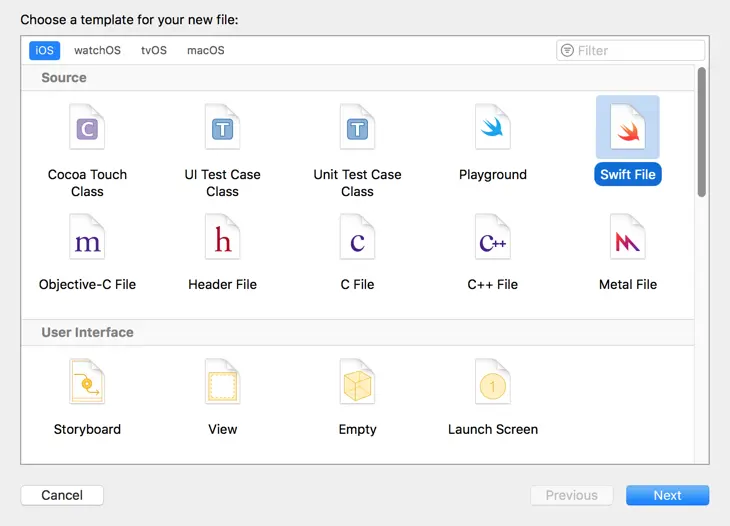This screenshot has width=730, height=526.
Task: Click the Swift File template icon
Action: point(628,128)
